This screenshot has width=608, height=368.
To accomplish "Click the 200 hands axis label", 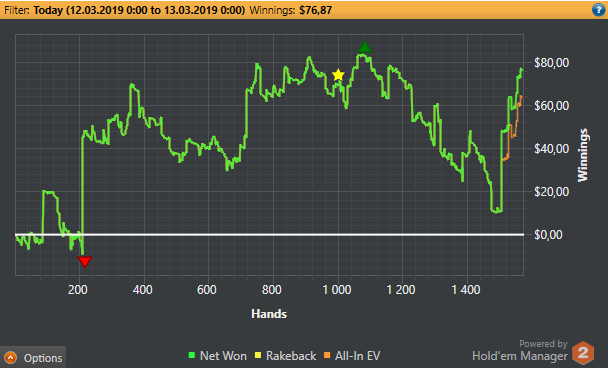I will (x=78, y=290).
